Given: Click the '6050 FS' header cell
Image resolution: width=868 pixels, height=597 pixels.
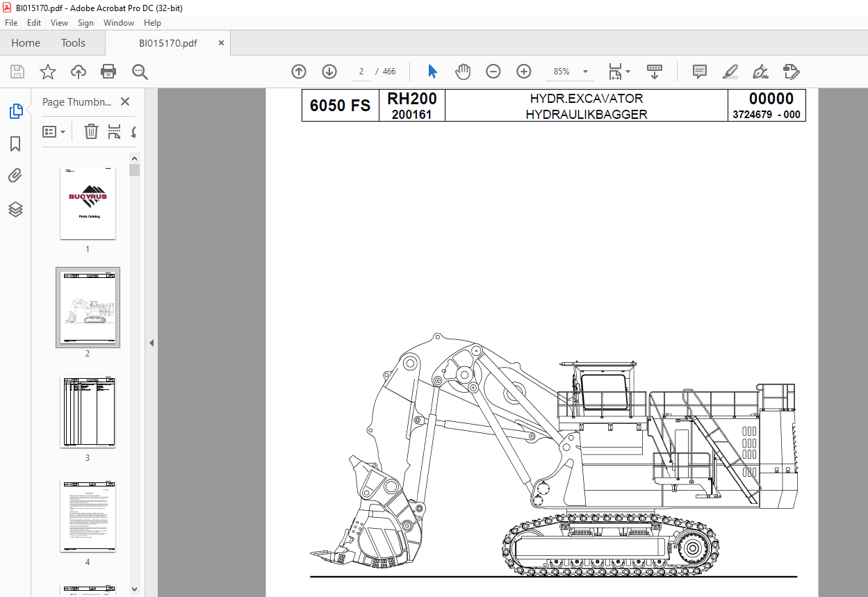Looking at the screenshot, I should click(x=340, y=106).
